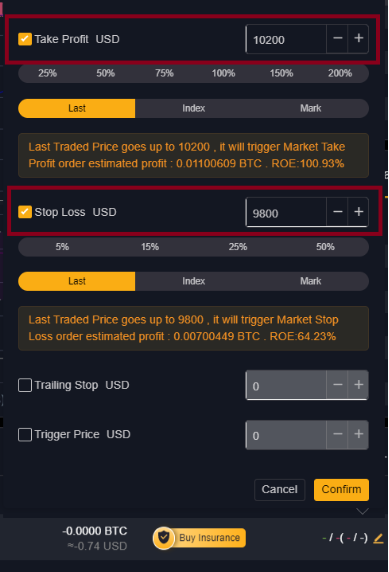Click the shield icon on Buy Insurance

click(164, 537)
